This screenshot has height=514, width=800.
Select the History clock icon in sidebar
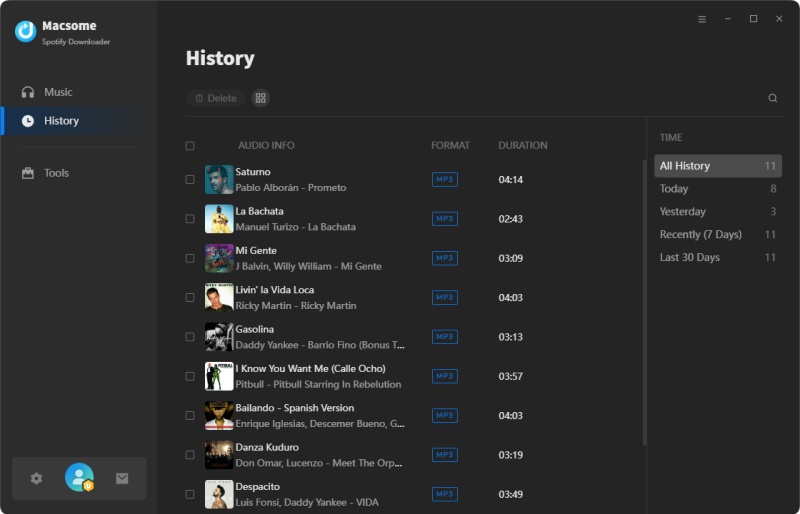pos(28,120)
